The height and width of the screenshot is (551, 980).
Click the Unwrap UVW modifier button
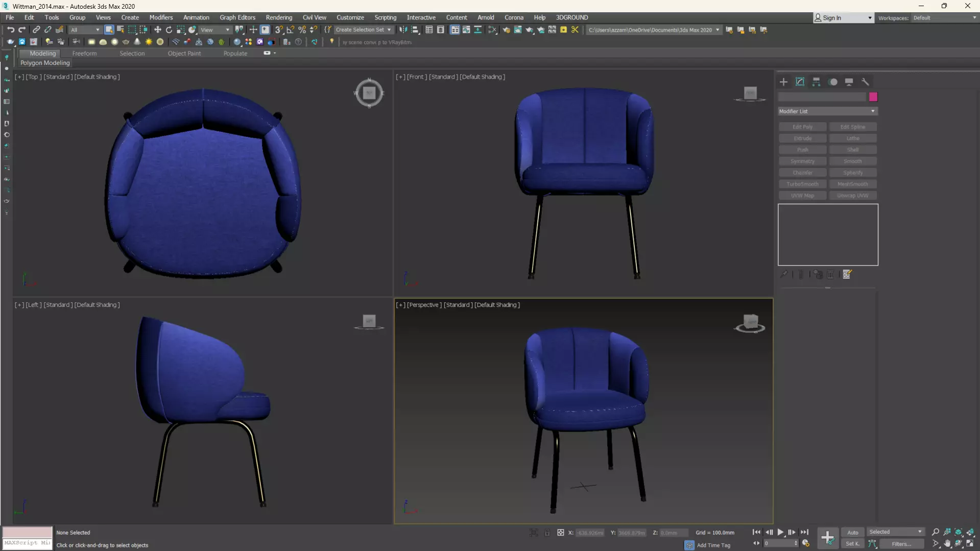(852, 196)
